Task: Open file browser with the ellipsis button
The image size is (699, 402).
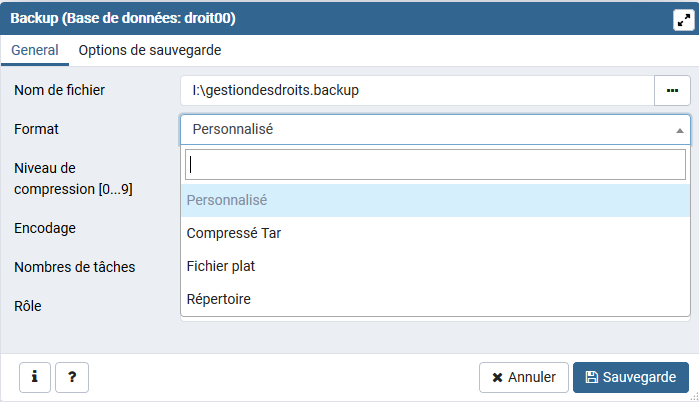Action: pyautogui.click(x=672, y=90)
